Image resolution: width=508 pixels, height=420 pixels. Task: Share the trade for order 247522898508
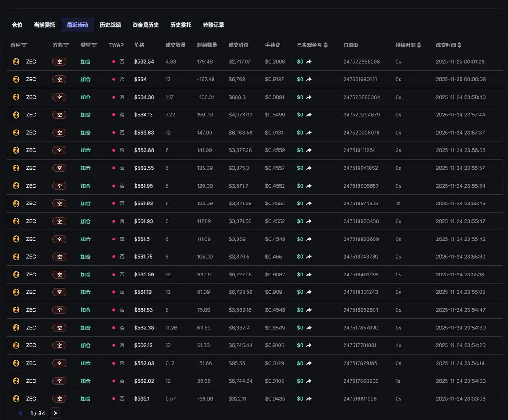309,61
